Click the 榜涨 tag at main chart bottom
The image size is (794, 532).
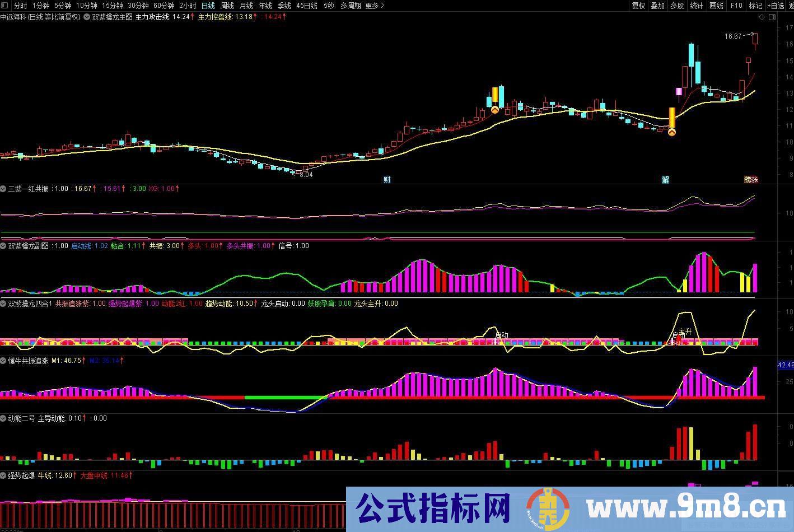(x=751, y=180)
